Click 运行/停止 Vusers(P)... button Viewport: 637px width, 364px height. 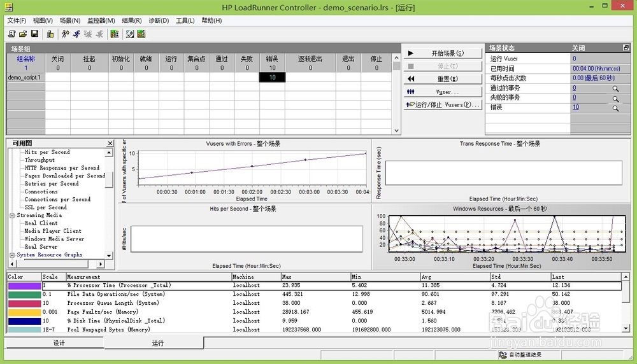443,105
